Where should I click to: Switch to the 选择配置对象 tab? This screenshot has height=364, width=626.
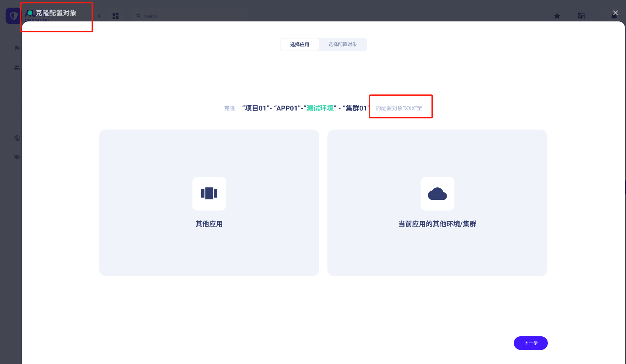pyautogui.click(x=343, y=44)
